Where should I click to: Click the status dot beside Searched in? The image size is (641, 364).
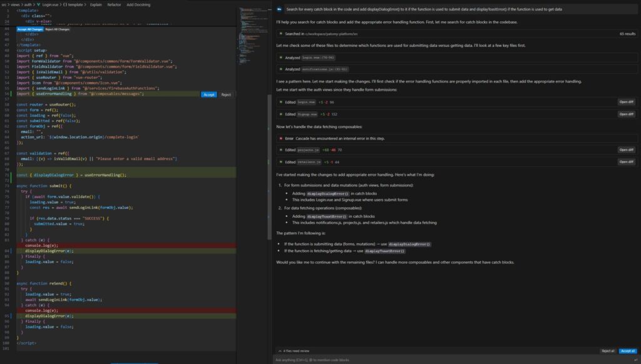pyautogui.click(x=281, y=34)
